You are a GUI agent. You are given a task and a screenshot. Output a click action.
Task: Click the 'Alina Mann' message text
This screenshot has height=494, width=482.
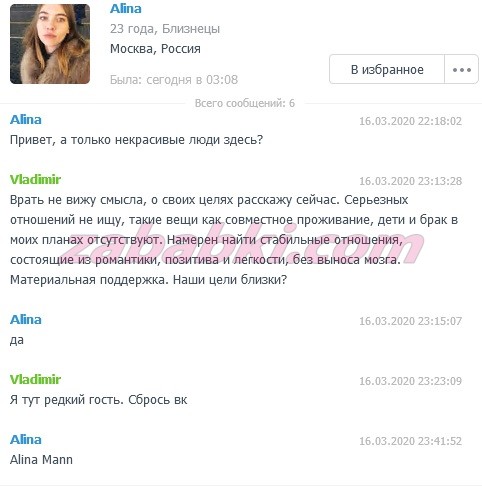(x=41, y=460)
